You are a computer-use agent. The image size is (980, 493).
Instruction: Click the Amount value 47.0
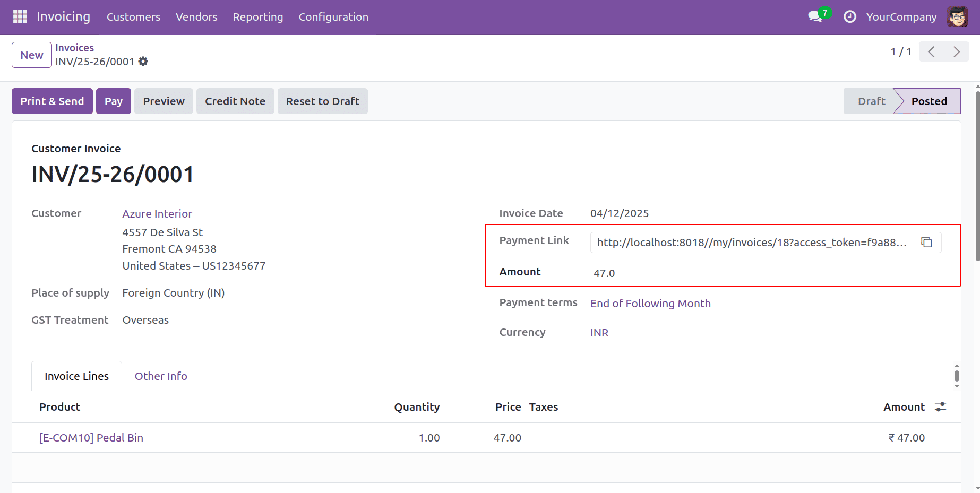tap(604, 273)
